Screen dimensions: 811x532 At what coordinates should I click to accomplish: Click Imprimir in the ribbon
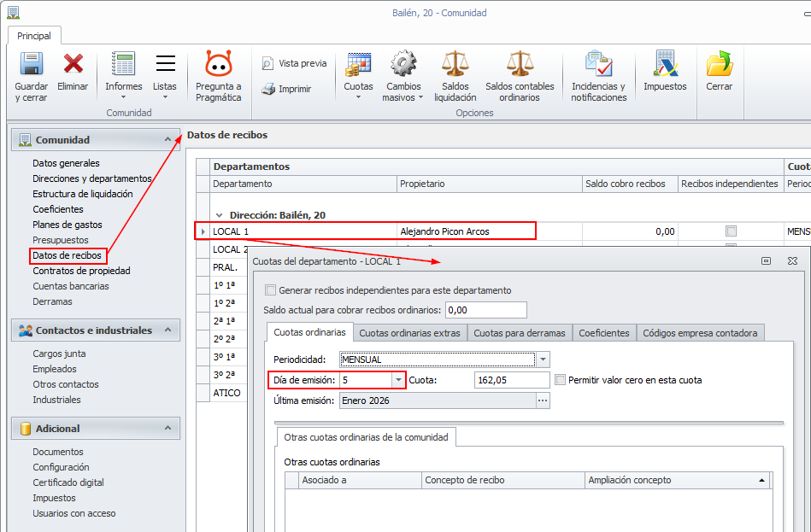[286, 89]
